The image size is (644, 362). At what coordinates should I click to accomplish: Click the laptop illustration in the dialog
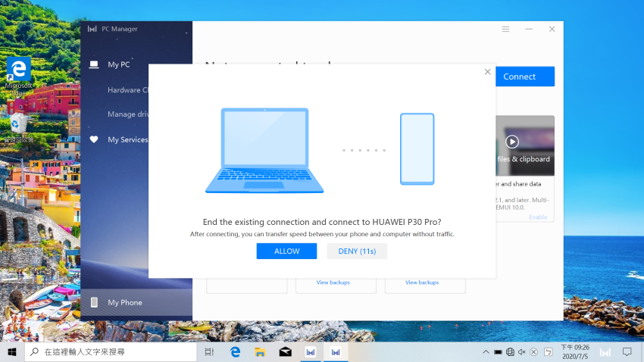click(x=264, y=150)
